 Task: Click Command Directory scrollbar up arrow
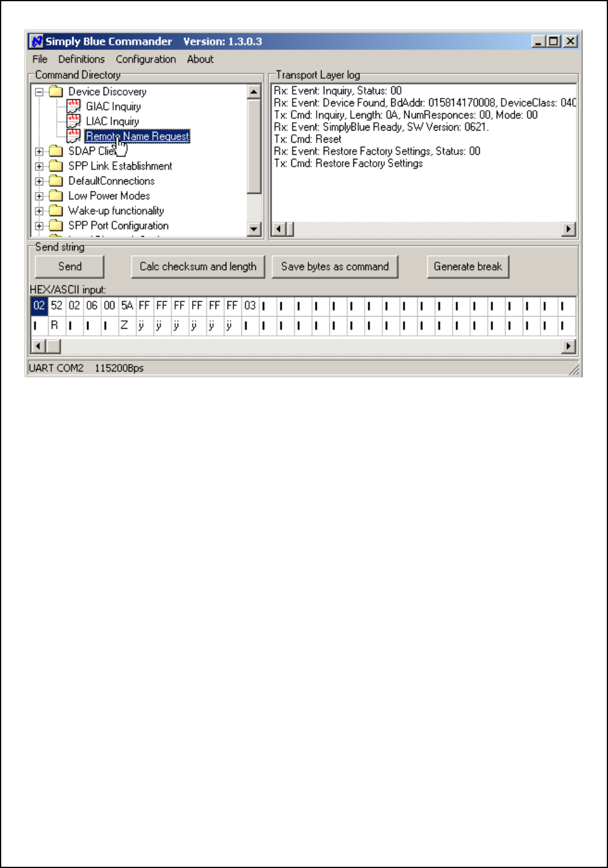[254, 91]
